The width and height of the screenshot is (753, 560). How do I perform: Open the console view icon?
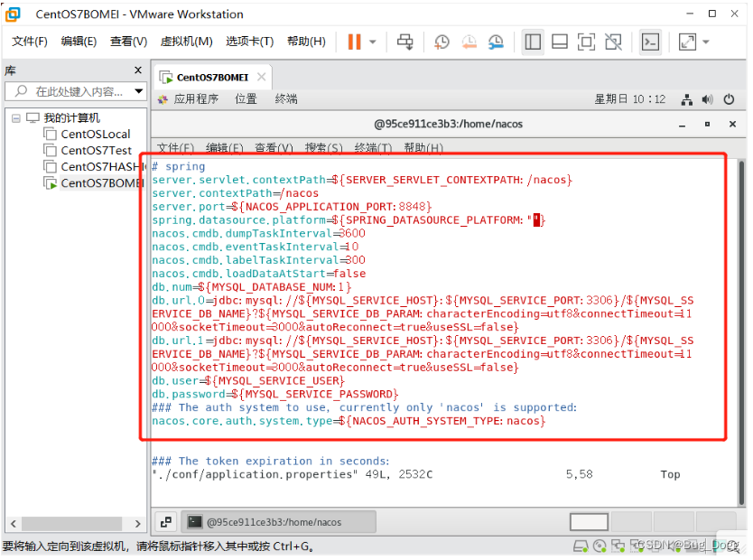pos(650,42)
